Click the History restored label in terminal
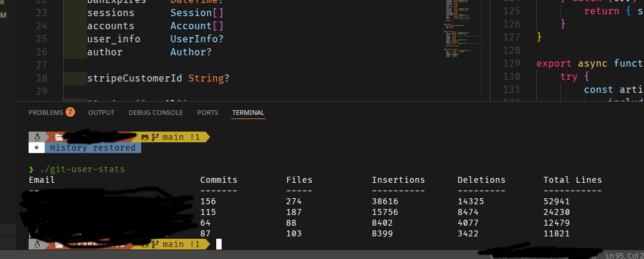The image size is (644, 259). tap(92, 148)
